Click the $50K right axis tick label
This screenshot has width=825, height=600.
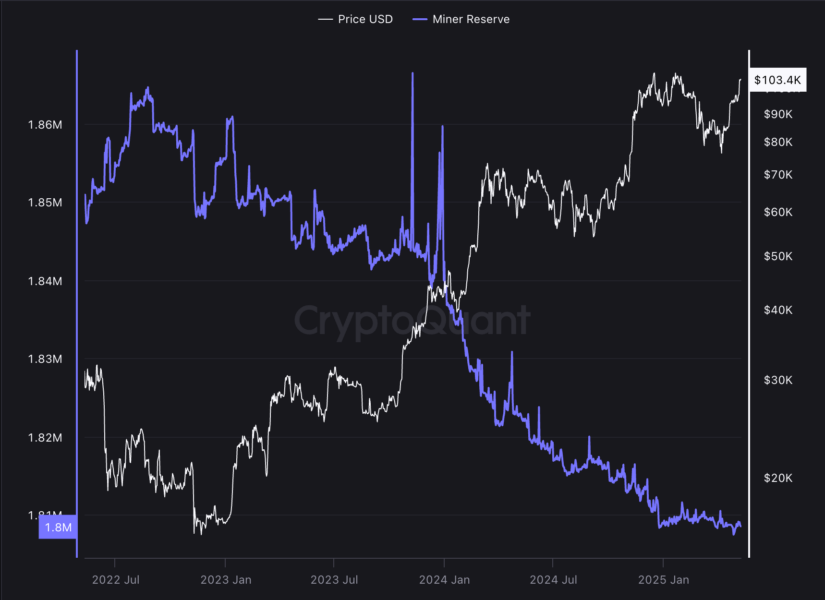coord(777,257)
